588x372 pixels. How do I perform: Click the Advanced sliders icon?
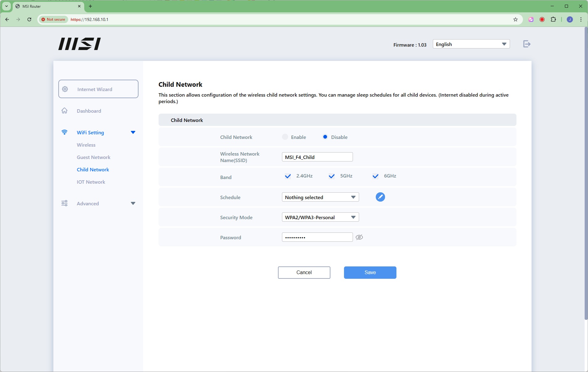coord(64,203)
